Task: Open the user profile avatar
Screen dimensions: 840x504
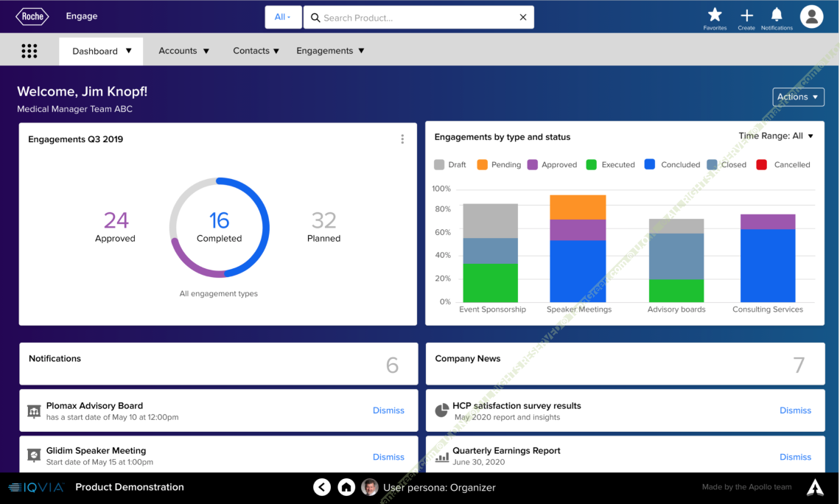Action: pyautogui.click(x=811, y=16)
